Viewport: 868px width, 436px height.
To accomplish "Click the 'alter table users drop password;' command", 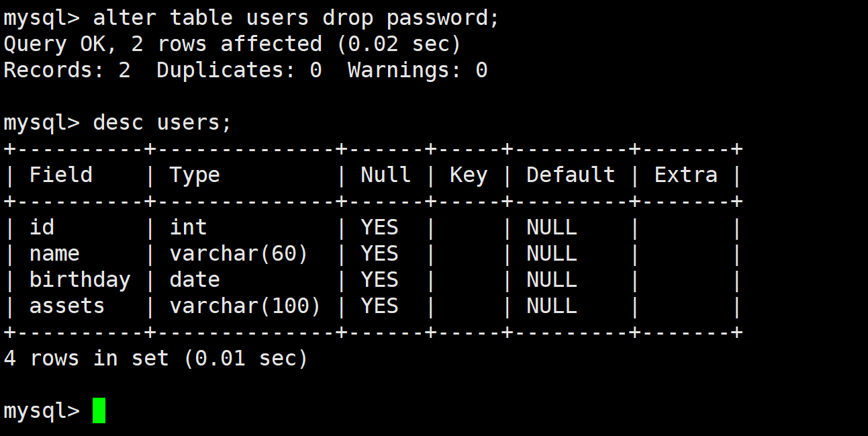I will coord(297,18).
